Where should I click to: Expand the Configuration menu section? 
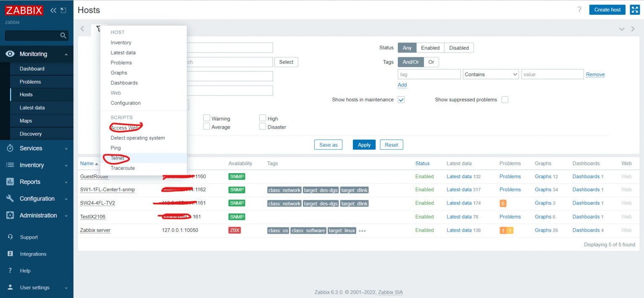tap(66, 199)
